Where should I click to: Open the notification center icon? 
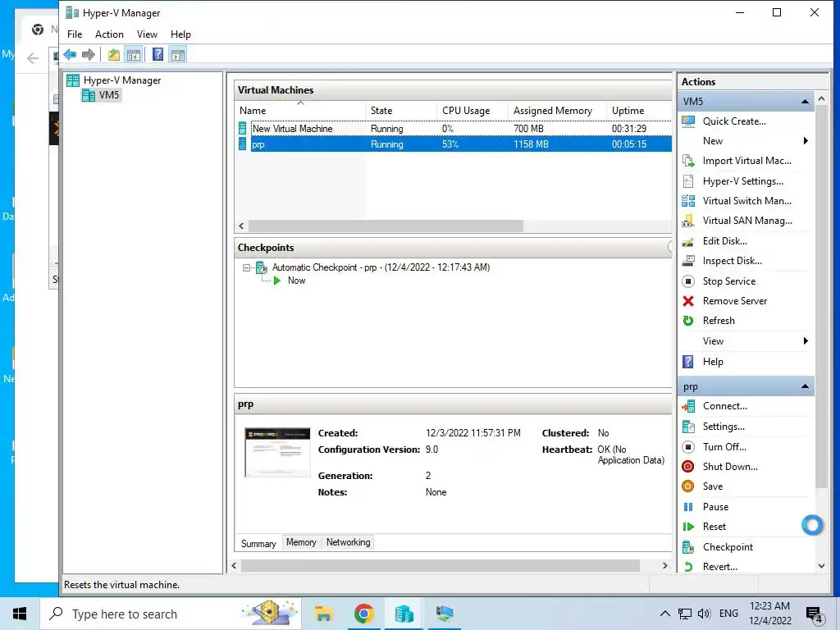click(x=815, y=614)
